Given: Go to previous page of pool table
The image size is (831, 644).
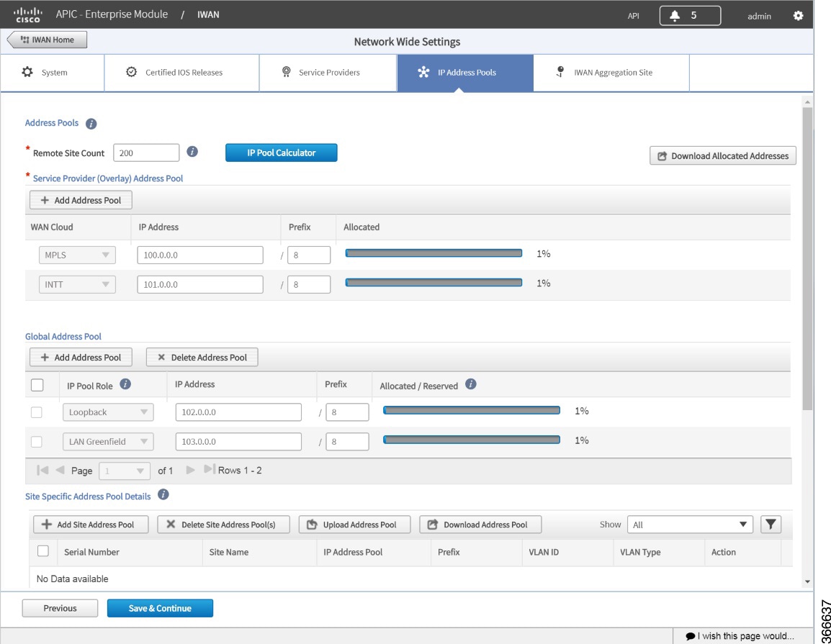Looking at the screenshot, I should point(60,470).
